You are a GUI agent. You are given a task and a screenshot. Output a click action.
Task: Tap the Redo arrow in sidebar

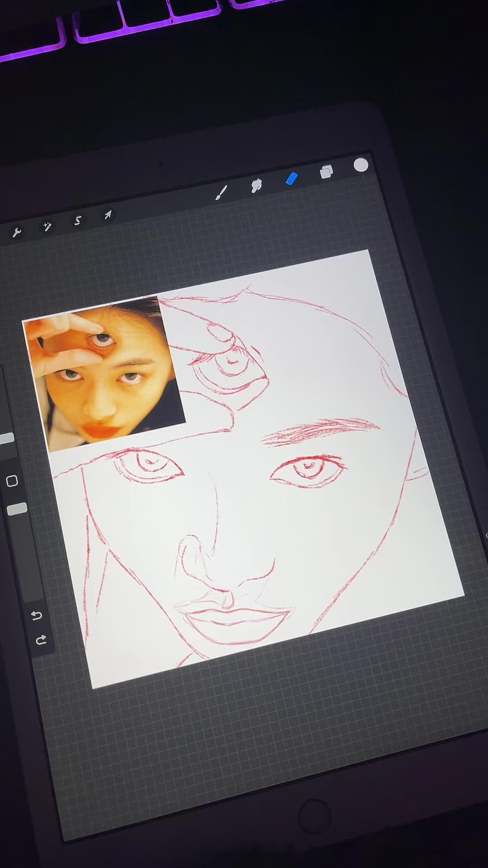(41, 640)
